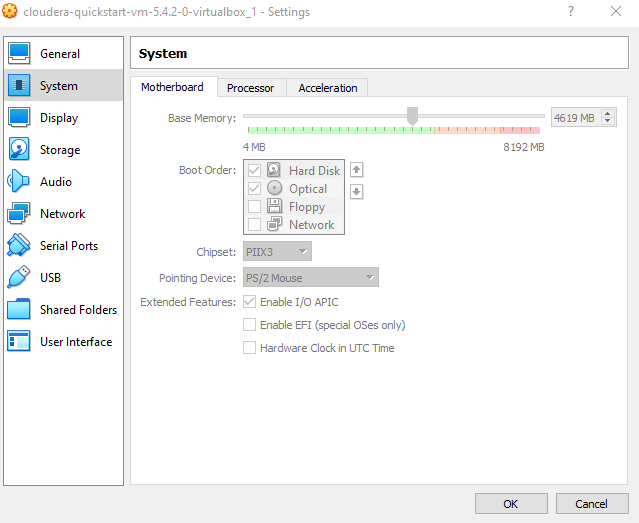Viewport: 639px width, 523px height.
Task: Discard changes with Cancel button
Action: tap(592, 504)
